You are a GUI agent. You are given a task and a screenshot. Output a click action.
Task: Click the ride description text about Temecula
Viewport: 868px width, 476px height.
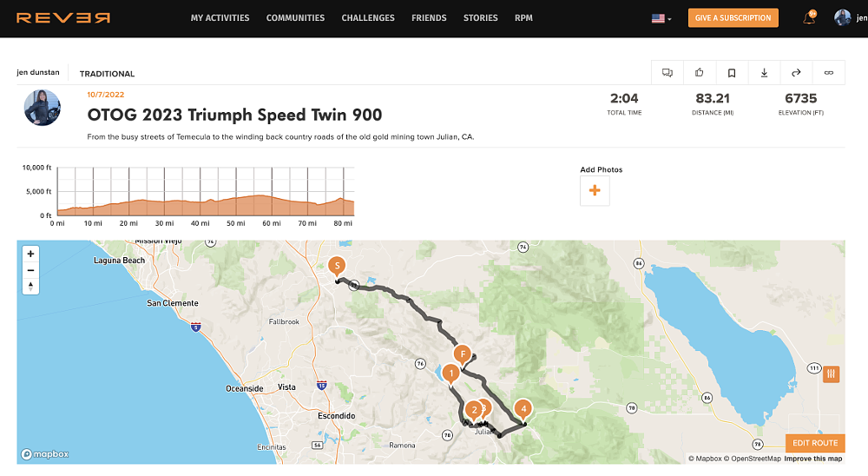pos(280,137)
